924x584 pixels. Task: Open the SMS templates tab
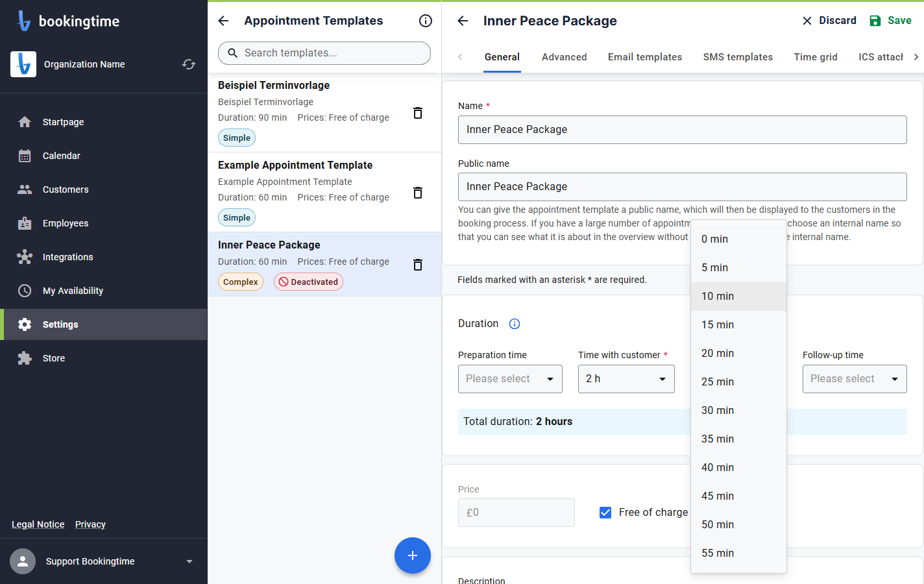pos(738,57)
